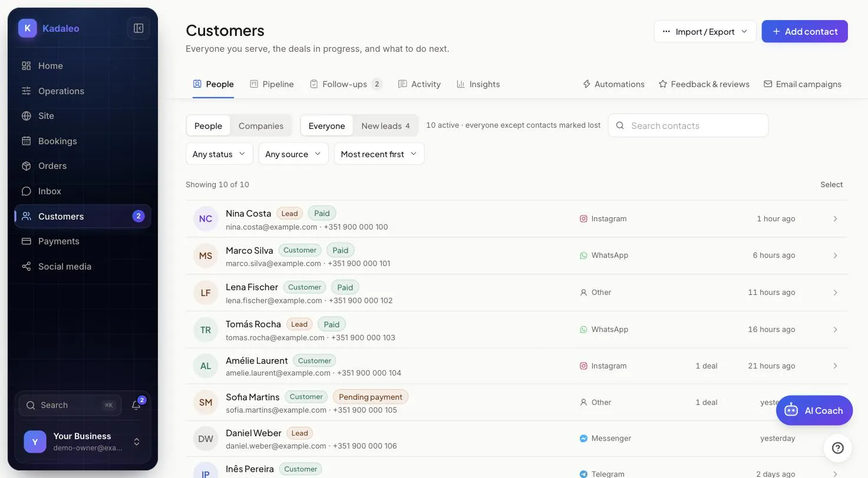Open the Any status dropdown
This screenshot has height=478, width=868.
click(219, 154)
